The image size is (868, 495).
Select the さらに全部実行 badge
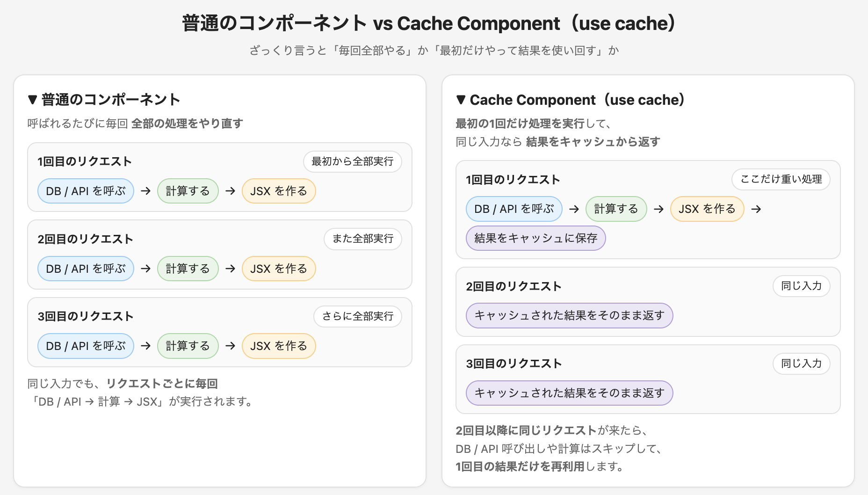[357, 316]
